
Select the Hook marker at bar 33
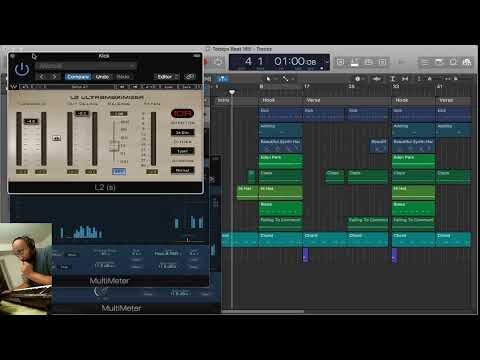click(413, 100)
